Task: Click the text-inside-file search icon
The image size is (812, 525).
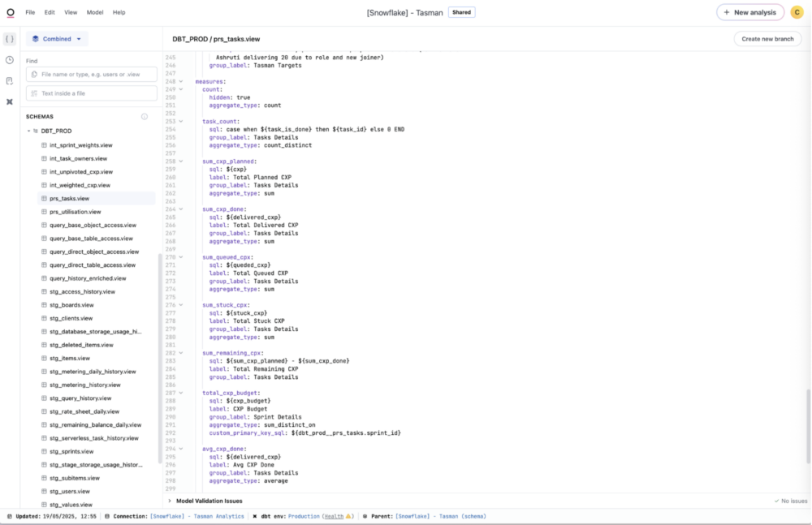Action: coord(35,93)
